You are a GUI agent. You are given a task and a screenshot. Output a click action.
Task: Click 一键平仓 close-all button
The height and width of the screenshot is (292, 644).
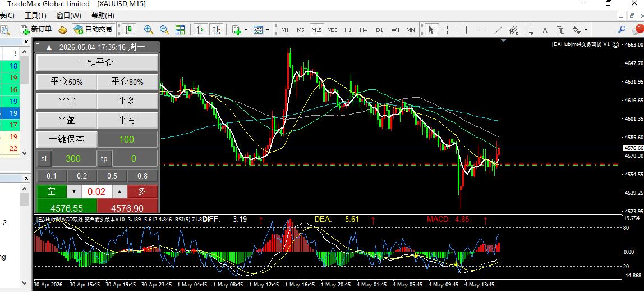coord(97,63)
